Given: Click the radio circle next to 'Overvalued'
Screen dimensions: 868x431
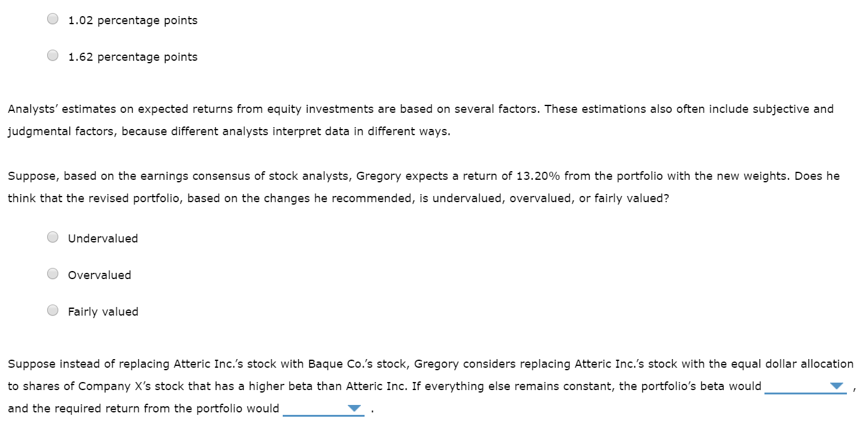Looking at the screenshot, I should click(x=53, y=273).
